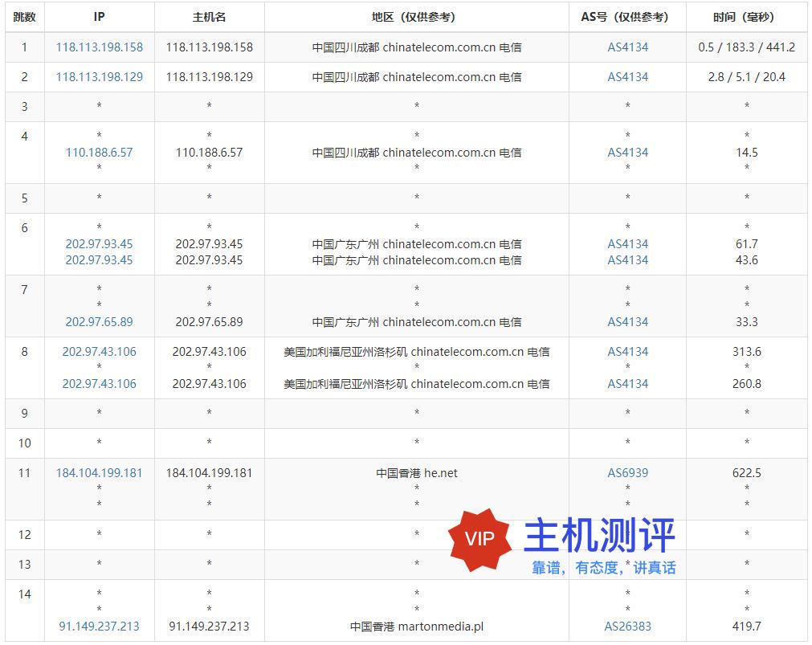
Task: Select hop number 10 cell
Action: pos(24,443)
